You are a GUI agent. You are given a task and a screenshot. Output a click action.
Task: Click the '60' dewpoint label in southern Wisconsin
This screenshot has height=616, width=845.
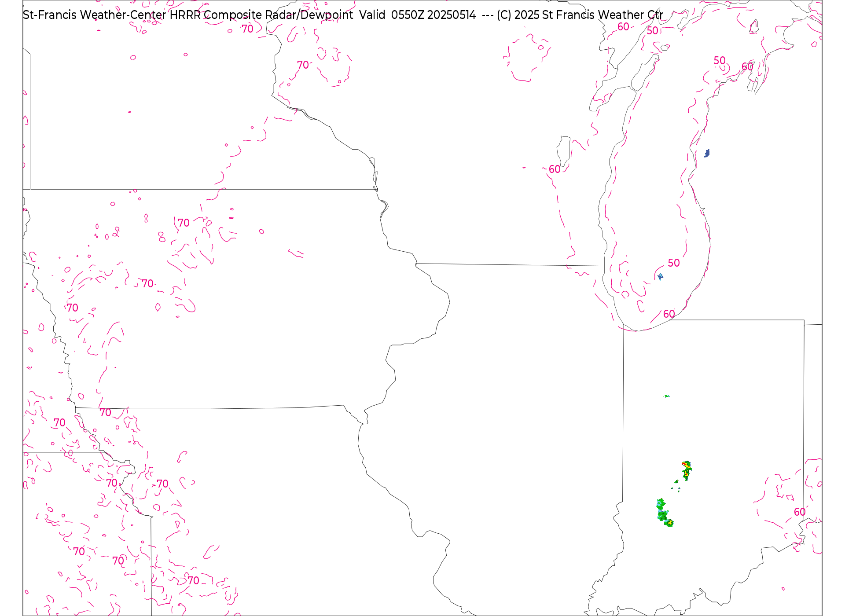pos(555,169)
